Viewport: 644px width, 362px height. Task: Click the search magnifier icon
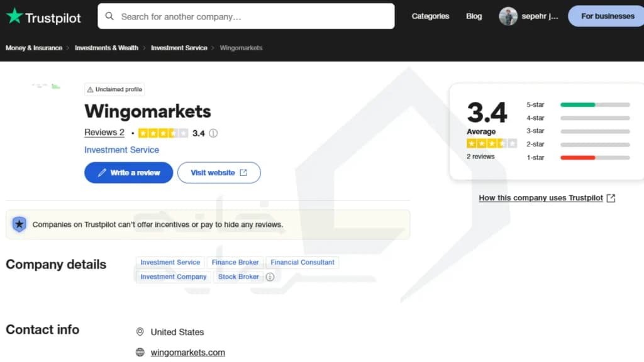click(x=109, y=16)
